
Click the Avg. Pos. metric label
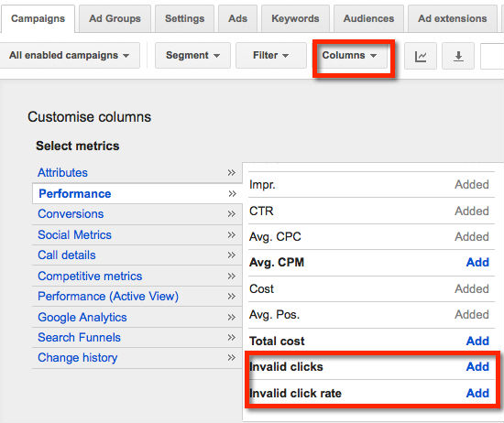point(275,314)
